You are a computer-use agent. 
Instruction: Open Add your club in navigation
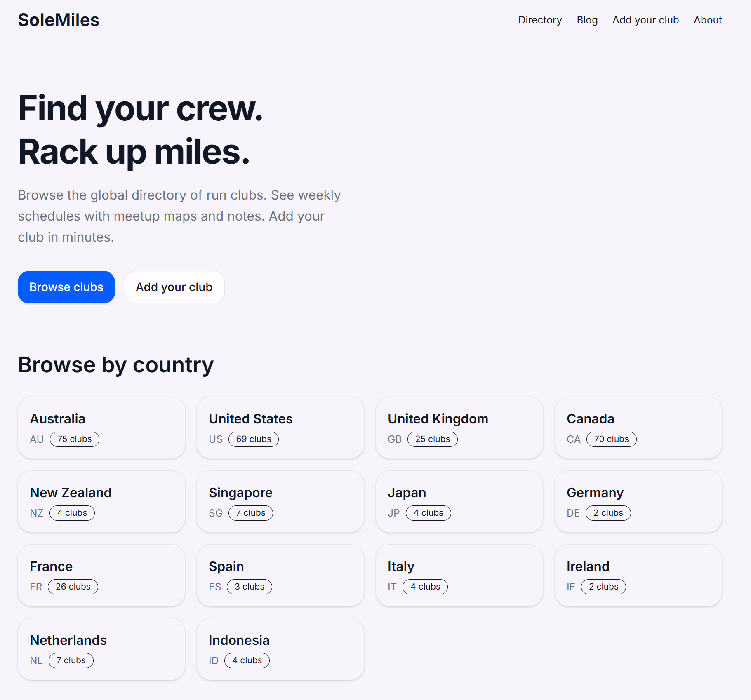[645, 20]
